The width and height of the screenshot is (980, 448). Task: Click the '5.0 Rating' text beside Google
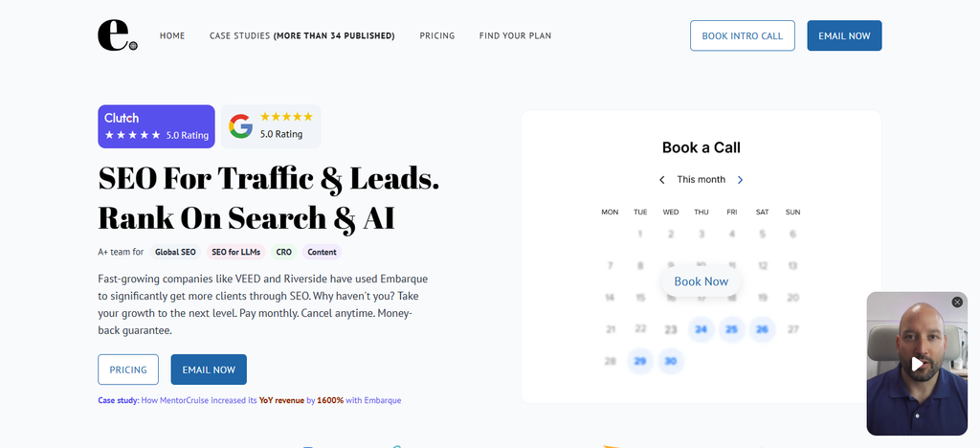(281, 134)
